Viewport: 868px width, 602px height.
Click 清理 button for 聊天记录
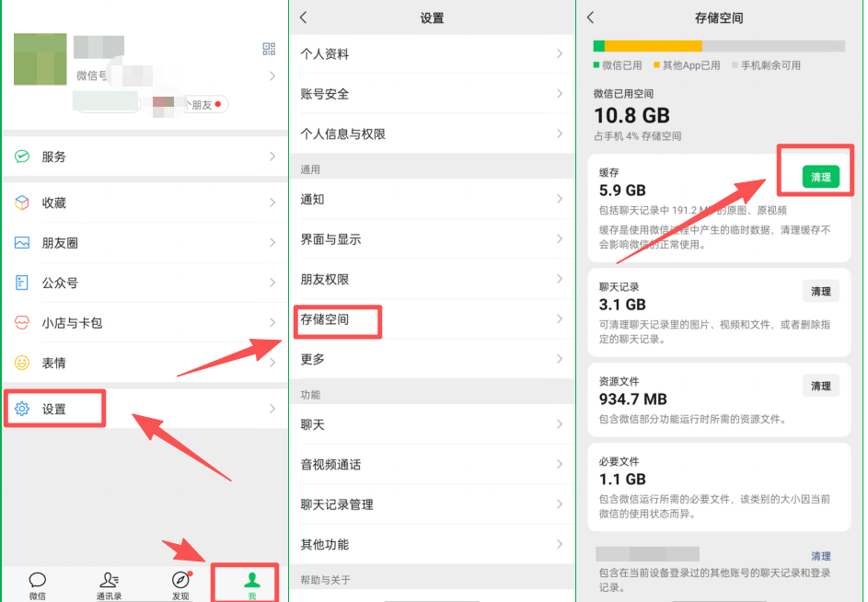[x=820, y=291]
